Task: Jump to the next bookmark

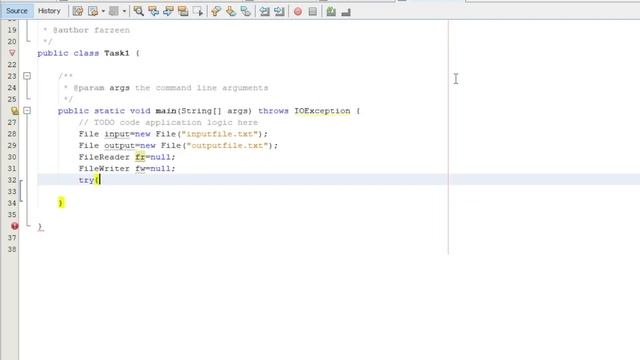Action: (x=231, y=11)
